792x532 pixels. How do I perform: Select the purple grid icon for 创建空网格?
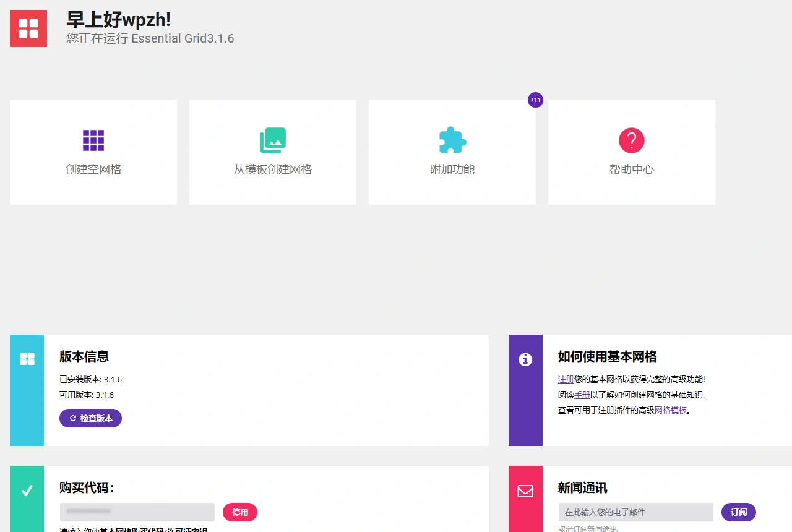[x=93, y=140]
